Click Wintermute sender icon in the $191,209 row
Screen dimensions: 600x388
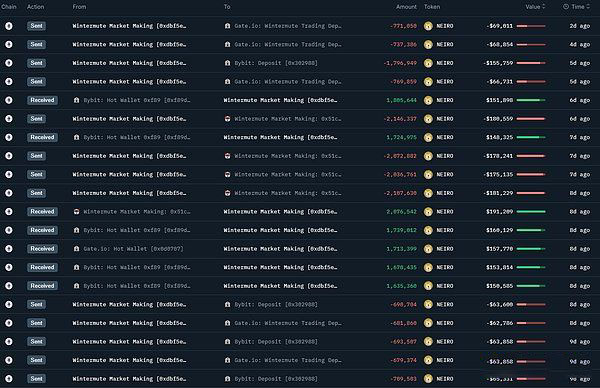(x=77, y=212)
